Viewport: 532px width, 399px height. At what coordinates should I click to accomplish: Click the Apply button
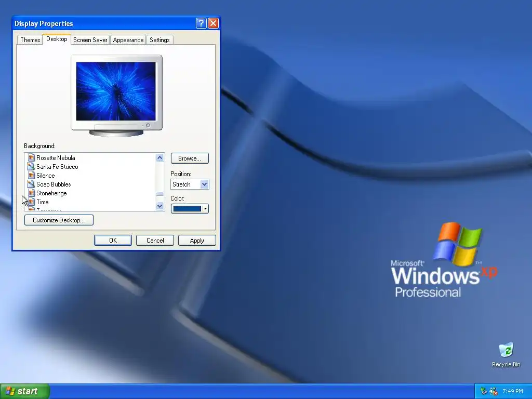tap(197, 240)
